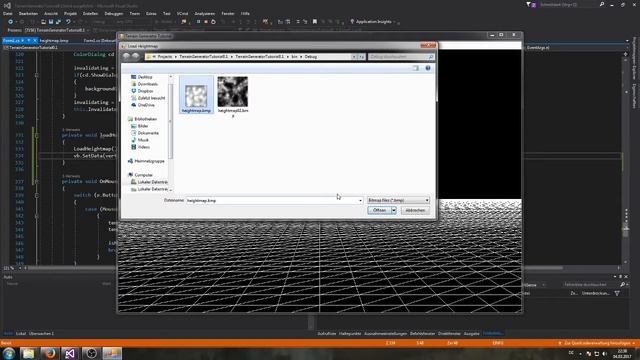Open the Haltepunkte tab at the bottom

click(x=350, y=333)
